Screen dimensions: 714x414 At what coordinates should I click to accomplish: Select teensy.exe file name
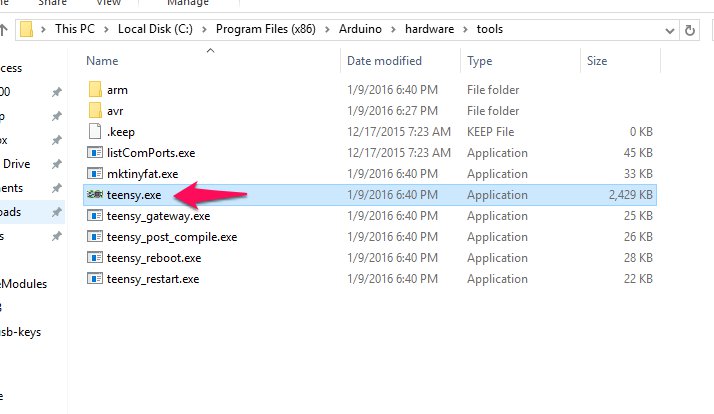pos(134,195)
